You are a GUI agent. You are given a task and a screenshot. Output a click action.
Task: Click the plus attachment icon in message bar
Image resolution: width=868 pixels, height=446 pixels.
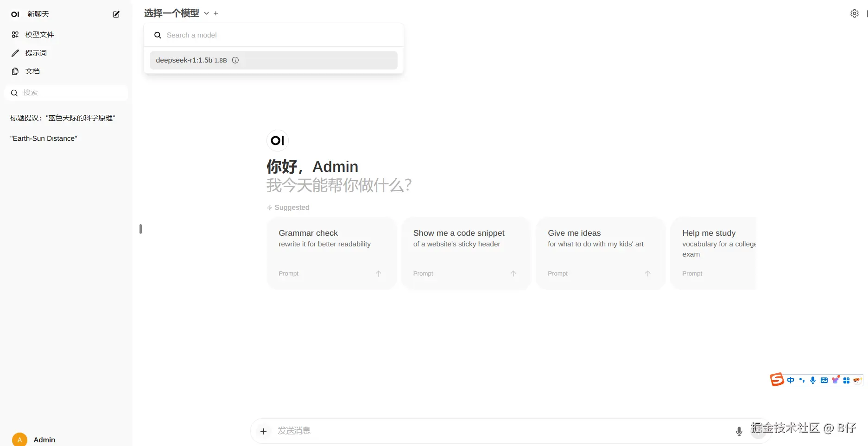(x=263, y=431)
